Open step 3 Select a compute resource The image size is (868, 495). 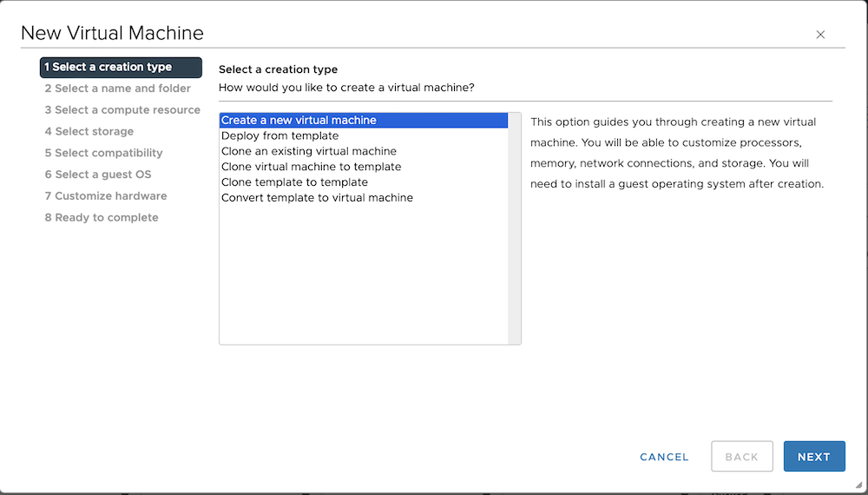[122, 110]
